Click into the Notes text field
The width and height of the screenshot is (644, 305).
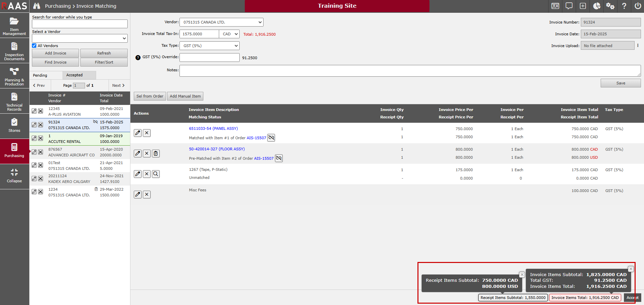pyautogui.click(x=410, y=71)
